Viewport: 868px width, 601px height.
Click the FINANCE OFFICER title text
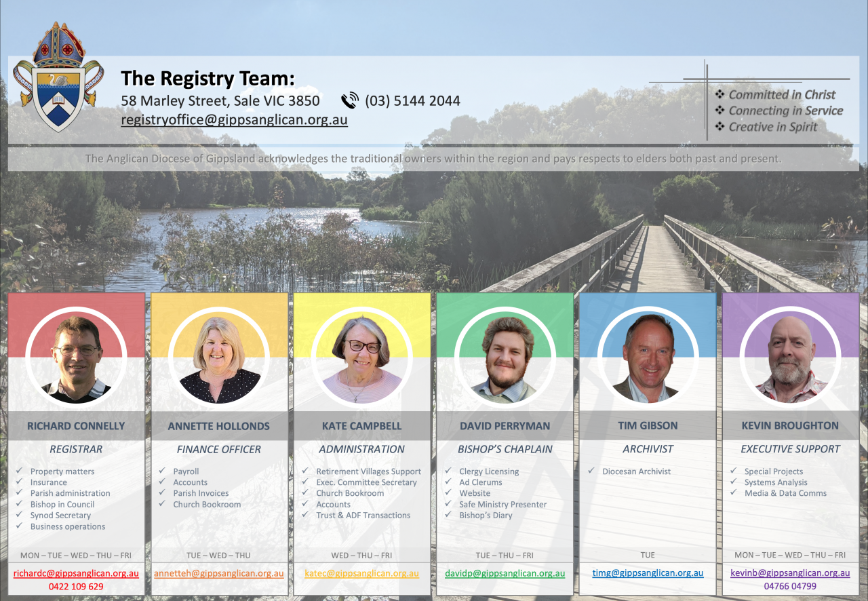(x=219, y=449)
